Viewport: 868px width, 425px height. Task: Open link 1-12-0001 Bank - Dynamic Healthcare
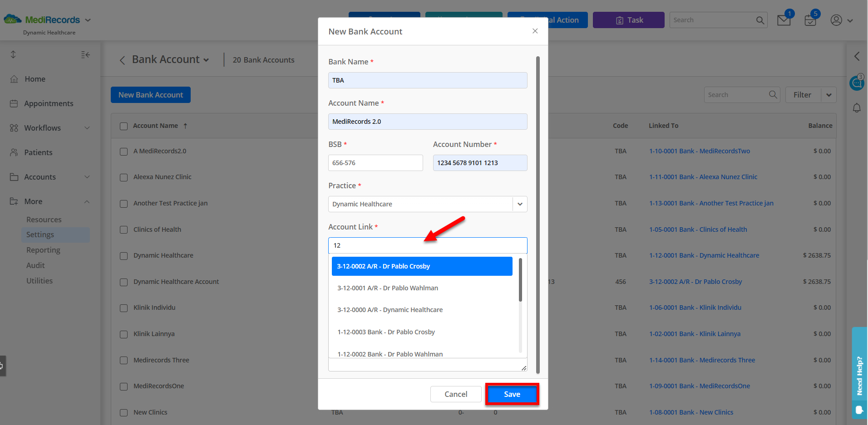[704, 255]
